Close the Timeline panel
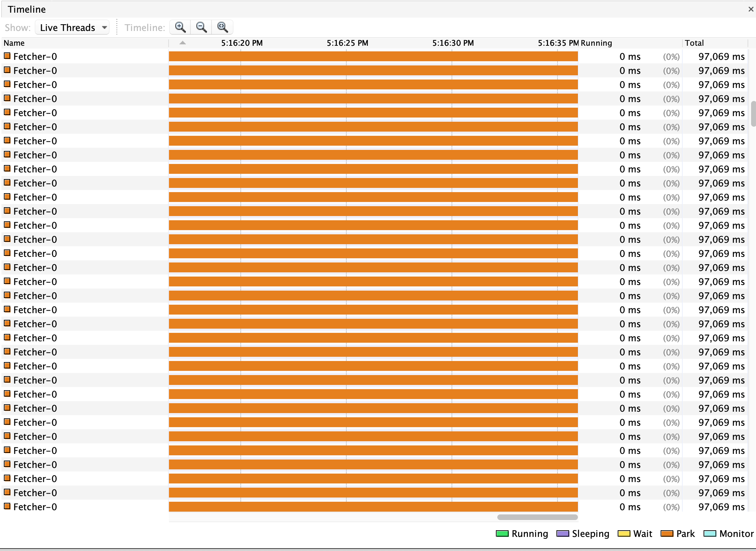 750,9
